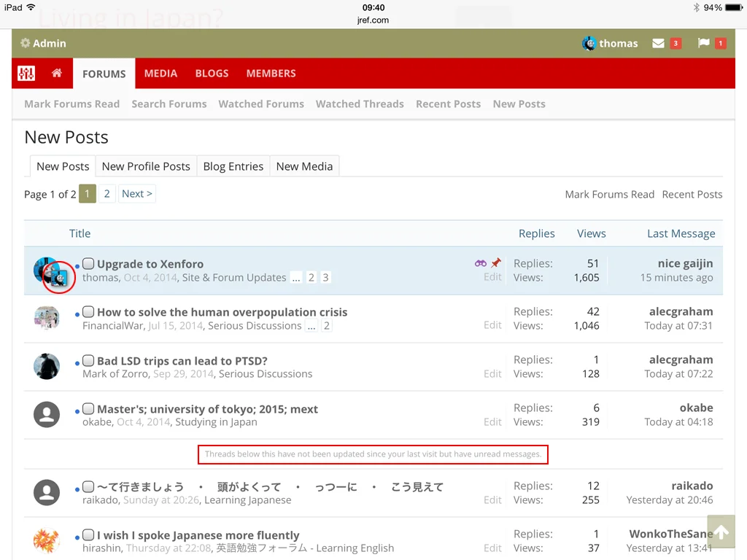The width and height of the screenshot is (747, 560).
Task: Switch to Blog Entries tab
Action: tap(233, 166)
